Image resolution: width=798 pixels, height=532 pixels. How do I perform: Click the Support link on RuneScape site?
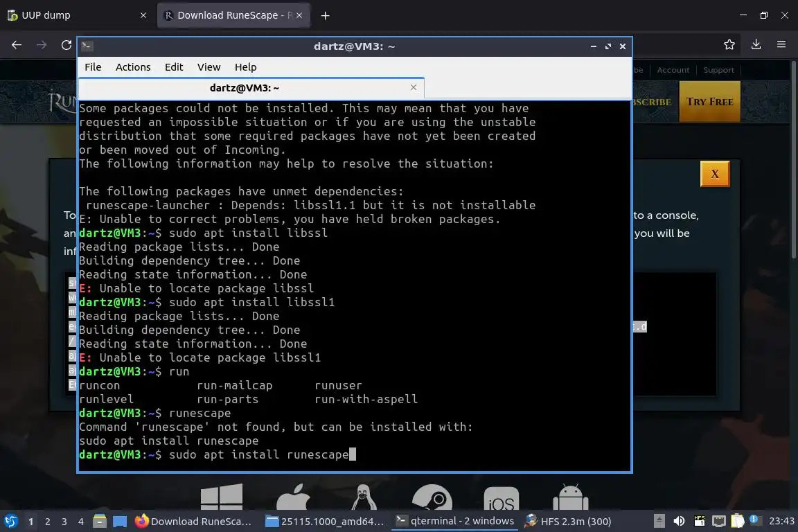click(718, 70)
